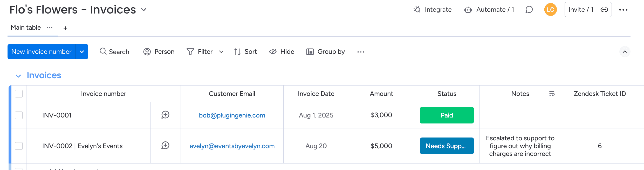Click the Escalated to support notes cell
The height and width of the screenshot is (170, 644).
pos(520,146)
